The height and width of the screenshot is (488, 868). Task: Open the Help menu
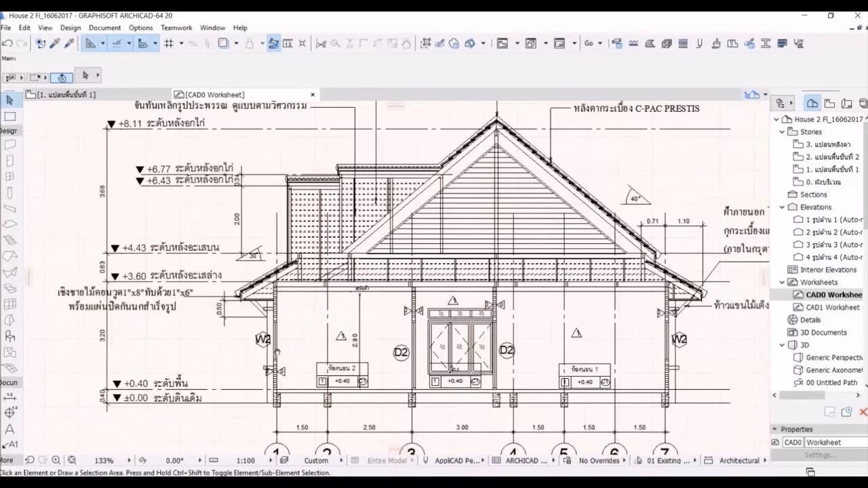[240, 28]
